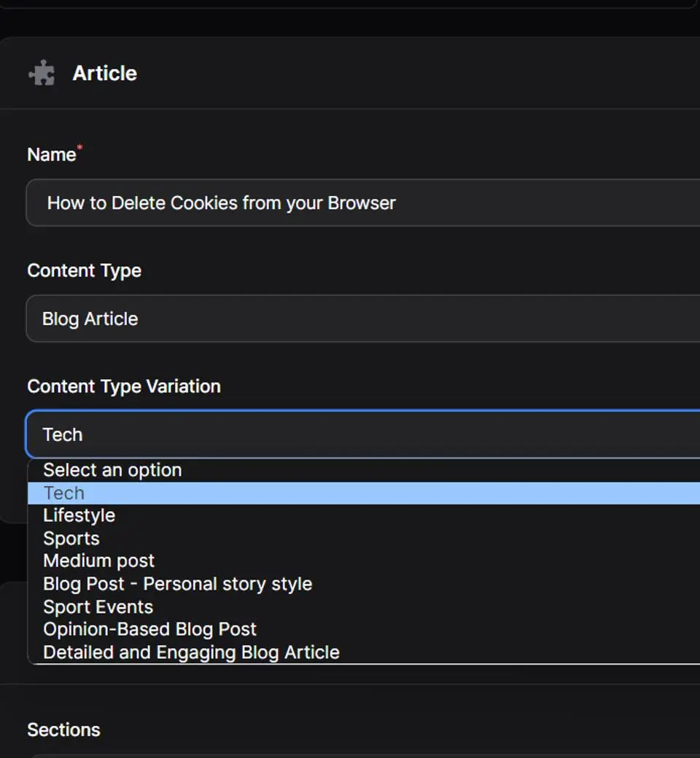Collapse the Content Type Variation dropdown showing Tech
Viewport: 700px width, 758px height.
[x=365, y=434]
